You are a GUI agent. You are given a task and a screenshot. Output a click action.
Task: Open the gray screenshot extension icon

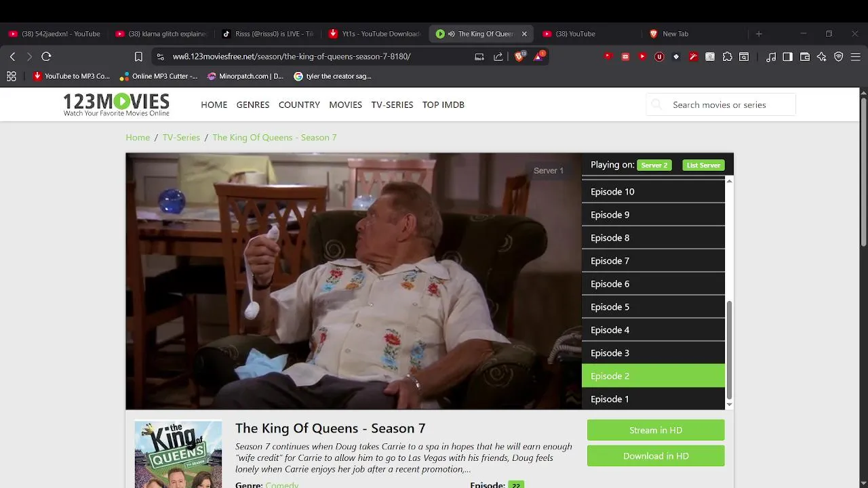pos(710,57)
